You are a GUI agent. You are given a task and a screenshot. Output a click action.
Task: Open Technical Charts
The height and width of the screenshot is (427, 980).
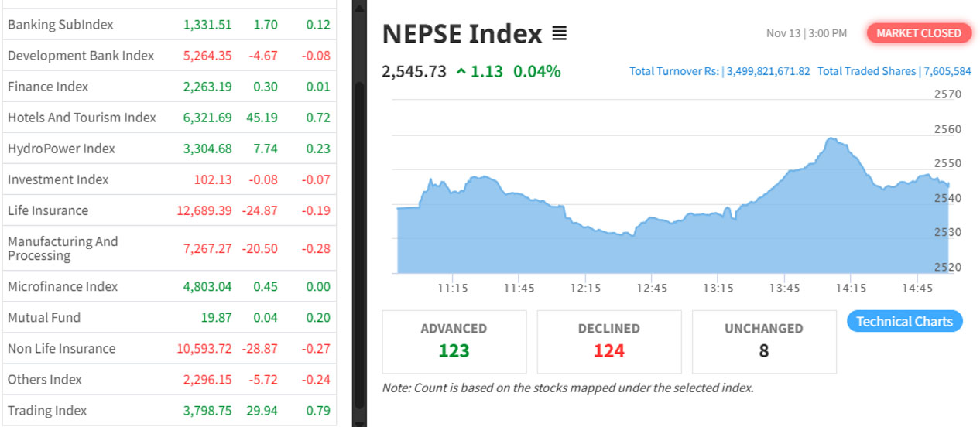point(904,322)
